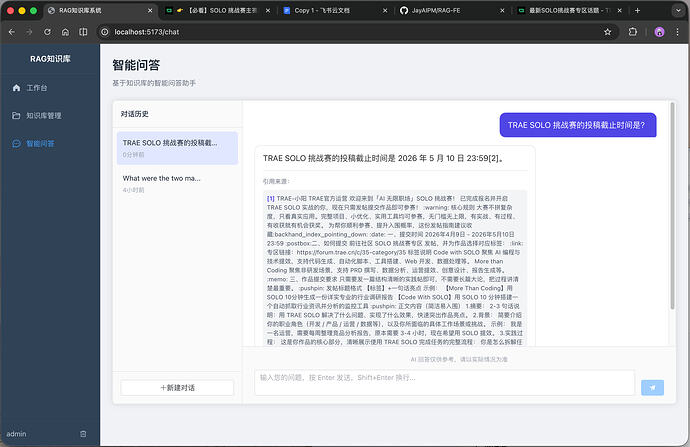Close the JayAIPM/RAG-FE tab
Viewport: 690px width, 447px height.
click(502, 10)
